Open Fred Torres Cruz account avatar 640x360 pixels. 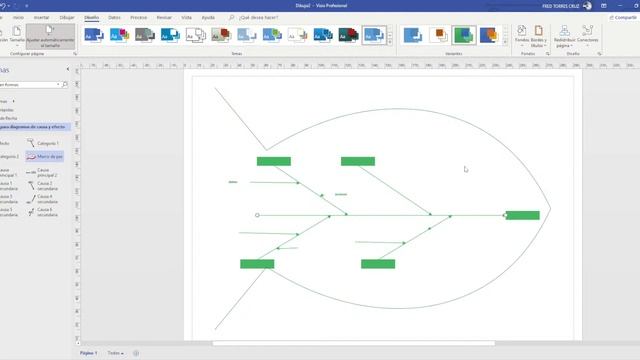[587, 6]
